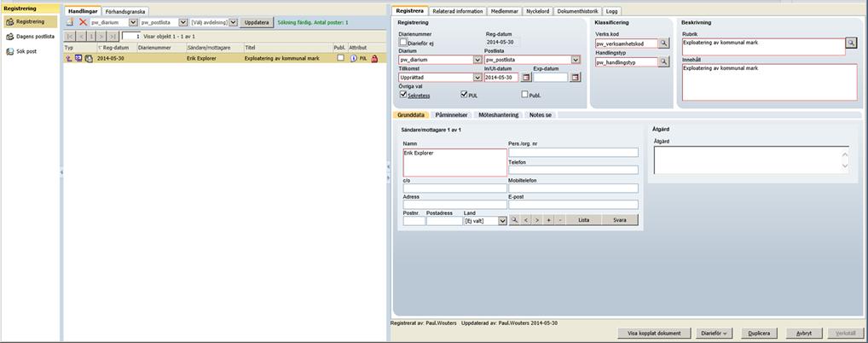Tick the Publ. checkbox in the document list row
The image size is (868, 343).
[x=340, y=58]
